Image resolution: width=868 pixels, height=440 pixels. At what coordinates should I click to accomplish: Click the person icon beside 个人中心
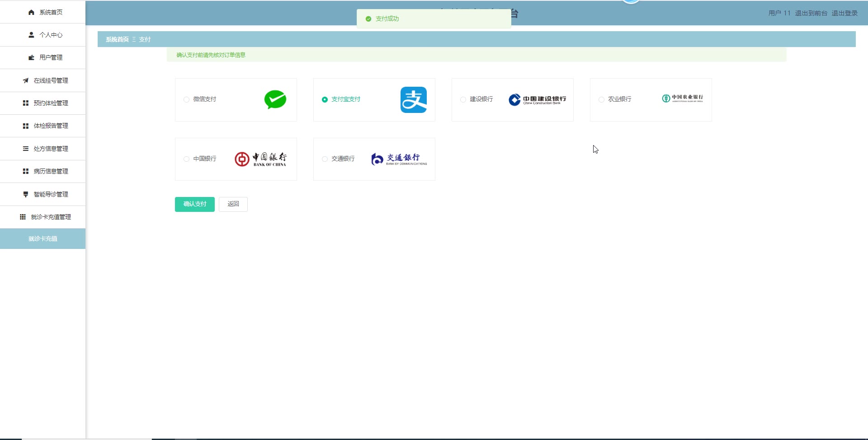tap(31, 35)
